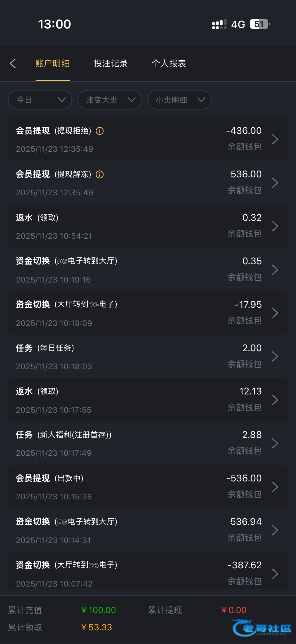Tap info icon beside 提现拒绝
Viewport: 296px width, 644px height.
click(100, 131)
